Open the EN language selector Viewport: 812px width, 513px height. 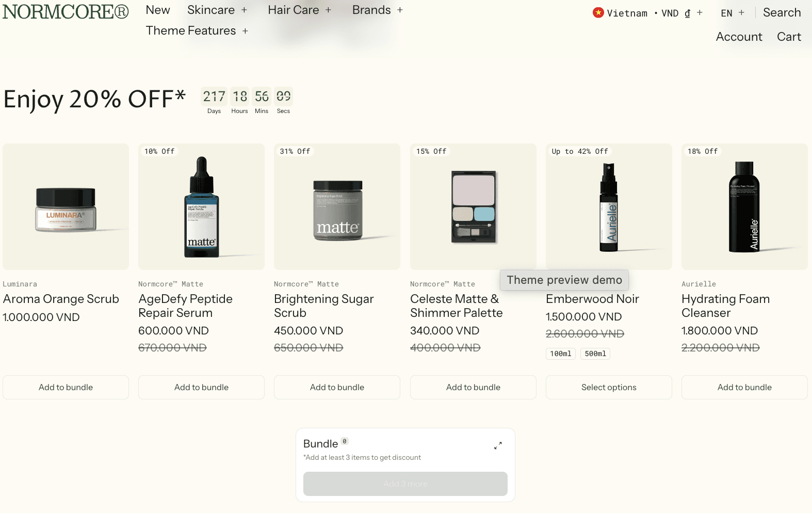733,13
